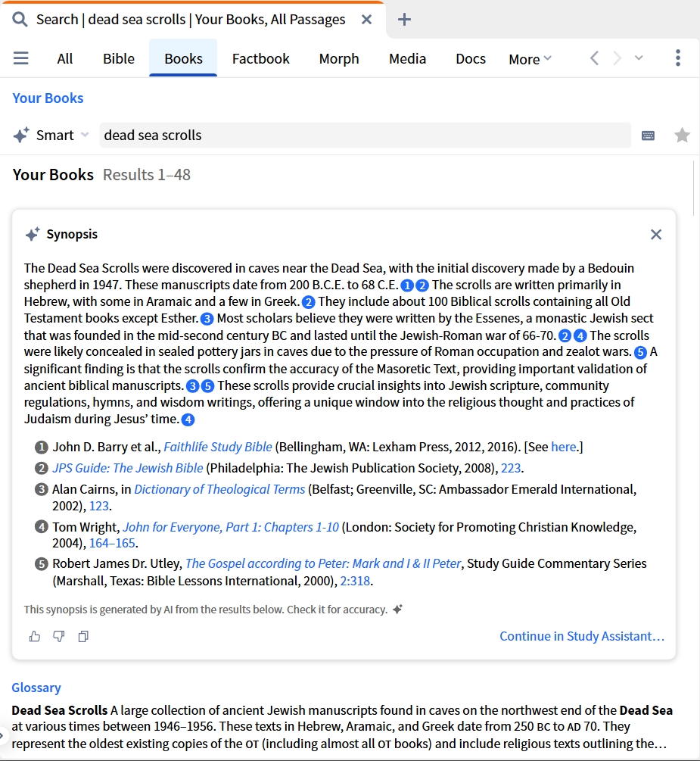Open page 123 link in Cairns citation
Viewport: 700px width, 761px height.
point(99,506)
